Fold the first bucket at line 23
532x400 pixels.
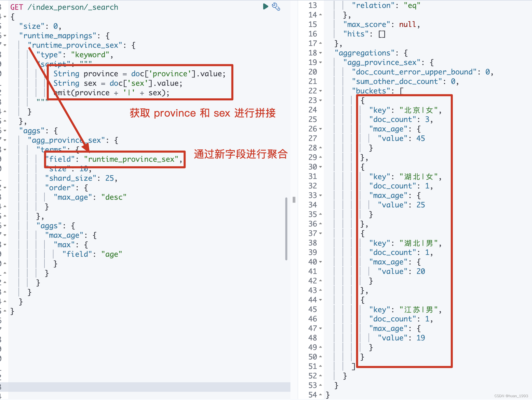click(x=320, y=100)
